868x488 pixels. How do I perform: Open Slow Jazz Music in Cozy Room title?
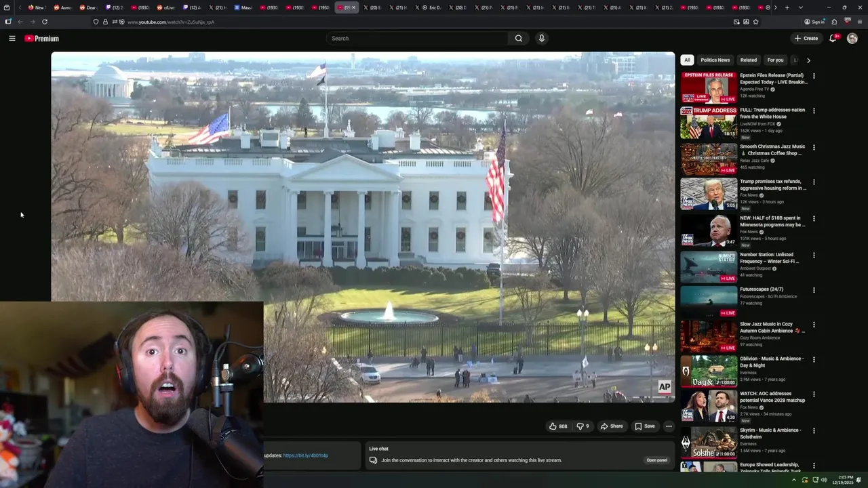pos(772,327)
